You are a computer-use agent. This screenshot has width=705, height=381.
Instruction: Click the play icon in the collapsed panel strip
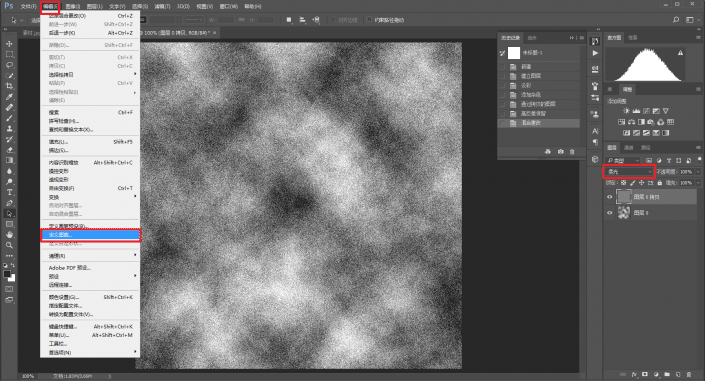595,53
